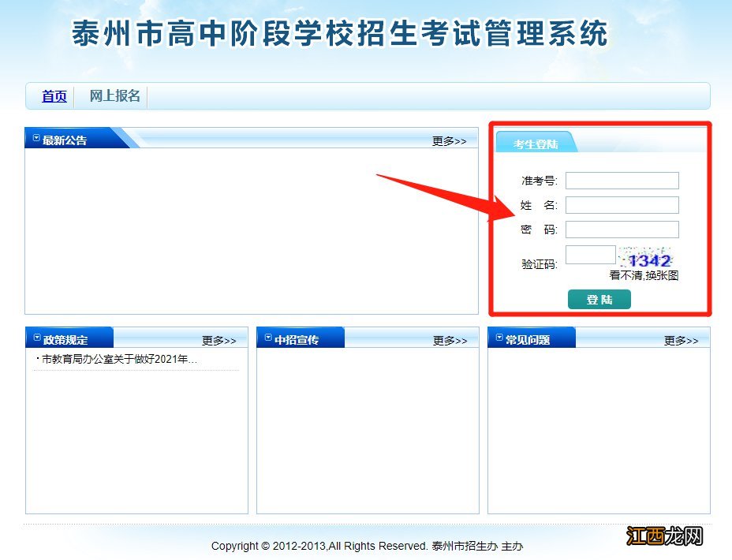732x560 pixels.
Task: Click the 验证码 input box
Action: [590, 255]
